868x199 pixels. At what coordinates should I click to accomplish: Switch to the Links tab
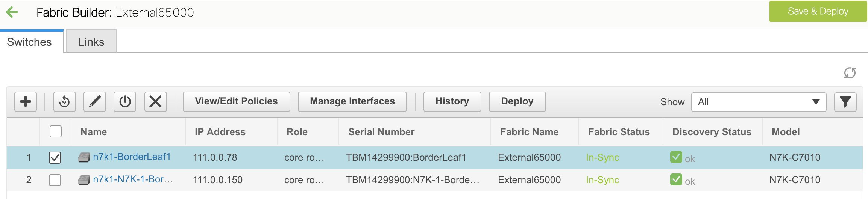pos(91,42)
